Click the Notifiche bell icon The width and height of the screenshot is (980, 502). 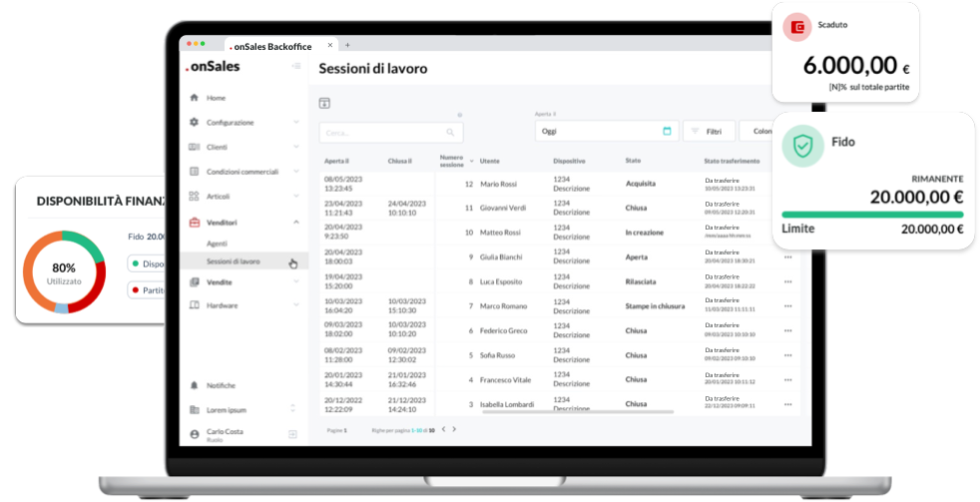[194, 385]
